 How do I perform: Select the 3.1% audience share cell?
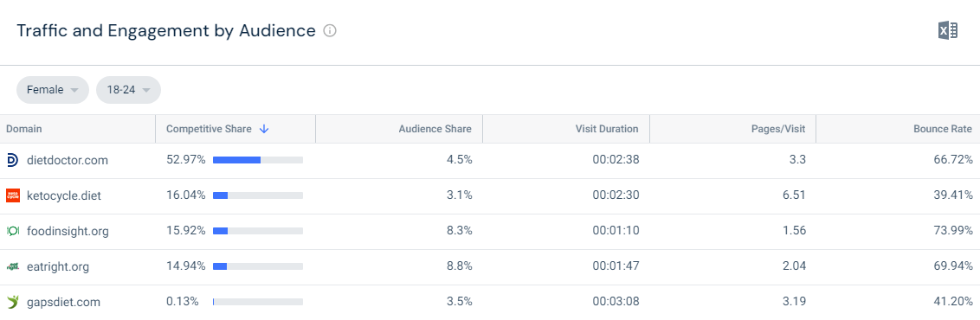click(x=460, y=195)
